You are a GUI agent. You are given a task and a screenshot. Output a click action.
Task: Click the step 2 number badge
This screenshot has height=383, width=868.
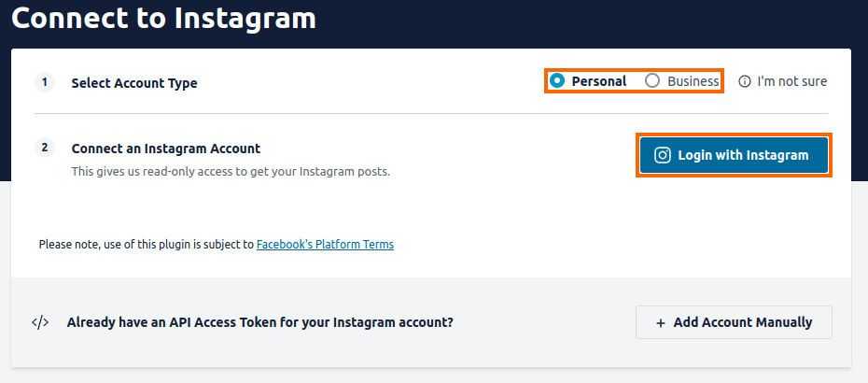click(x=45, y=148)
